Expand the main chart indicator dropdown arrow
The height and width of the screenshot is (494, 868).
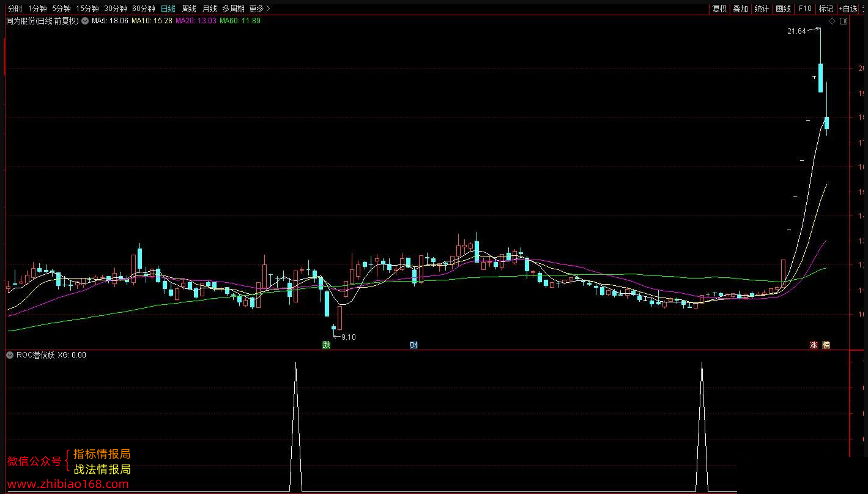point(85,21)
